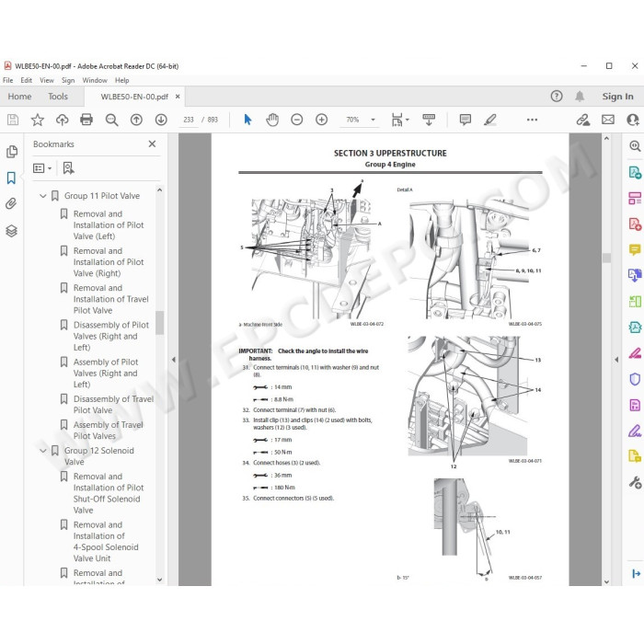Open Protect shield tool in right pane
644x644 pixels.
coord(635,379)
